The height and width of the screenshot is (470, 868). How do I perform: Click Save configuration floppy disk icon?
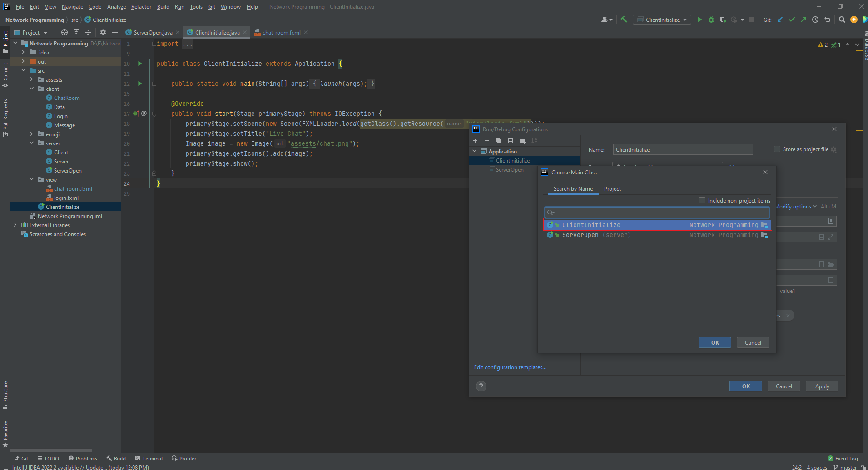511,141
